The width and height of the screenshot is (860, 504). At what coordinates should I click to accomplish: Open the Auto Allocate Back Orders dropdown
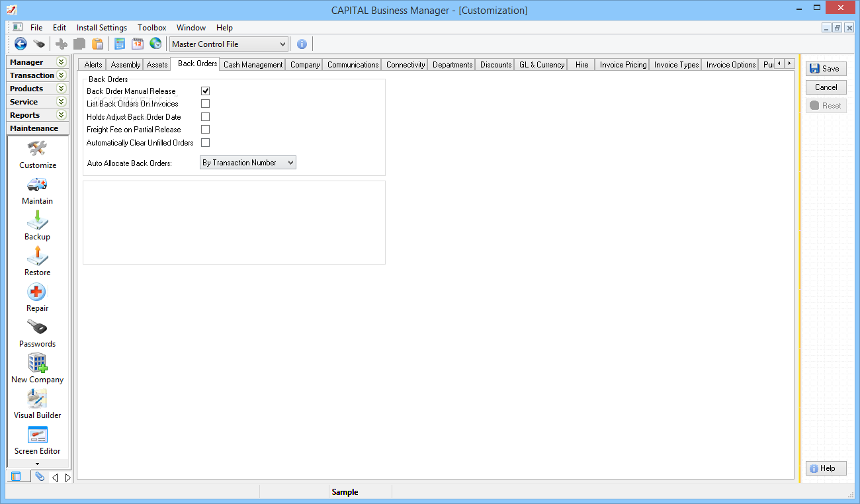tap(248, 163)
